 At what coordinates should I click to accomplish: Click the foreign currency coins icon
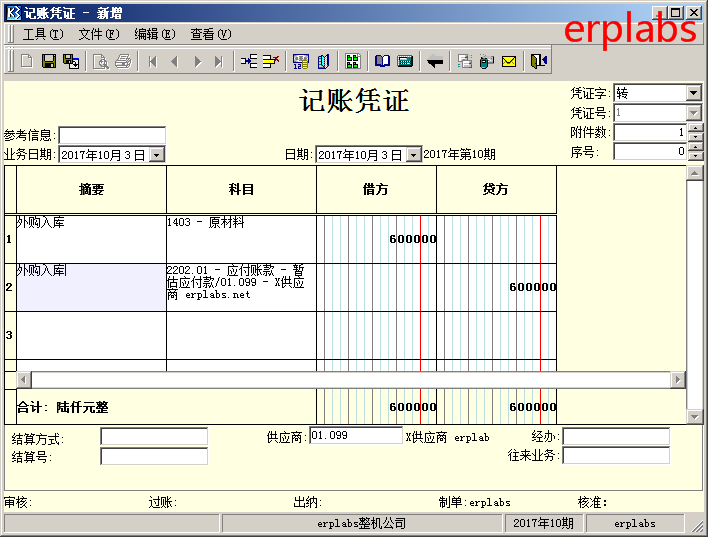tap(301, 61)
